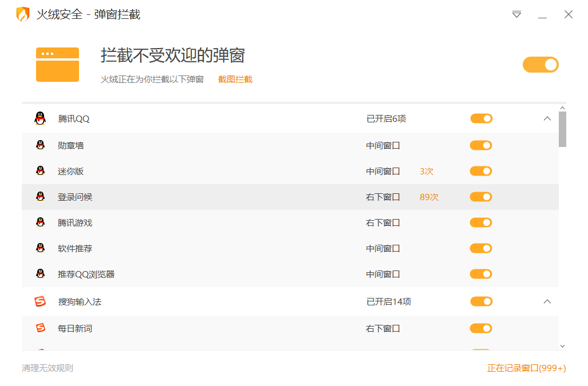Open the 截图拦截 link
588x386 pixels.
[235, 79]
